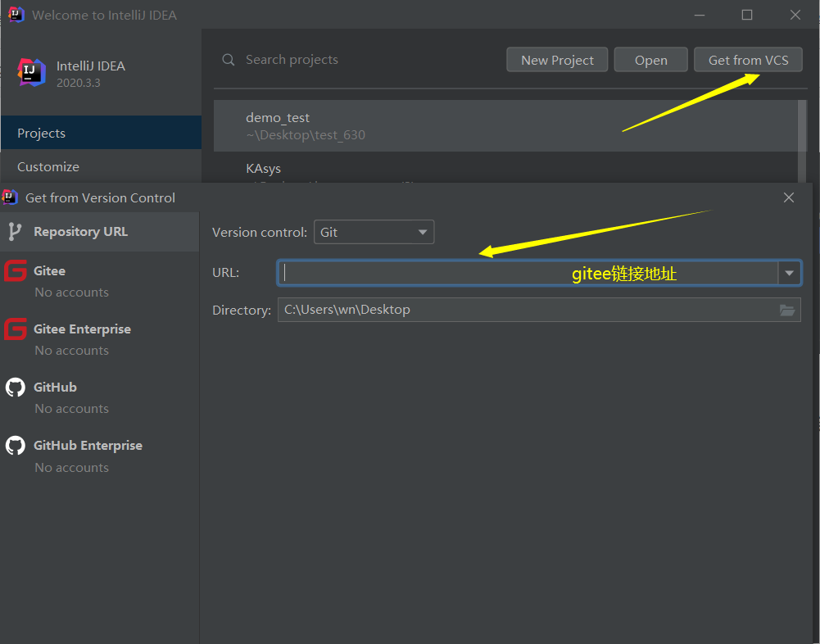
Task: Click the search magnifier icon
Action: [229, 60]
